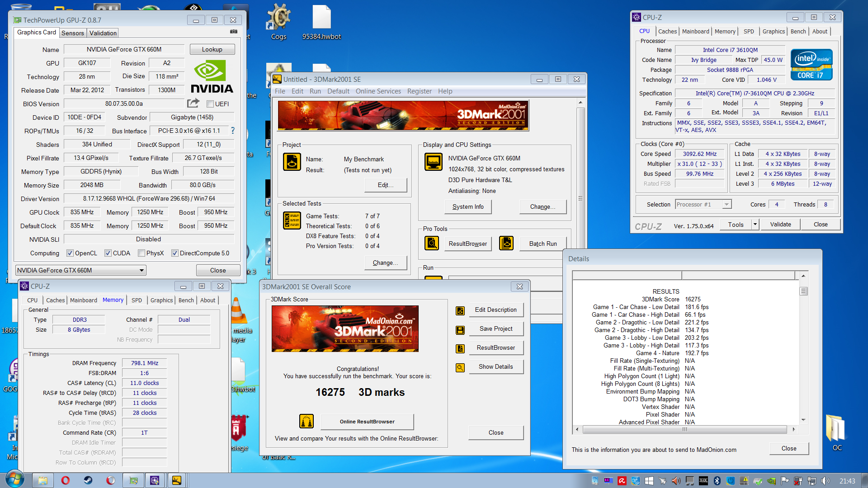The height and width of the screenshot is (488, 868).
Task: Open the Cogs desktop icon
Action: (278, 22)
